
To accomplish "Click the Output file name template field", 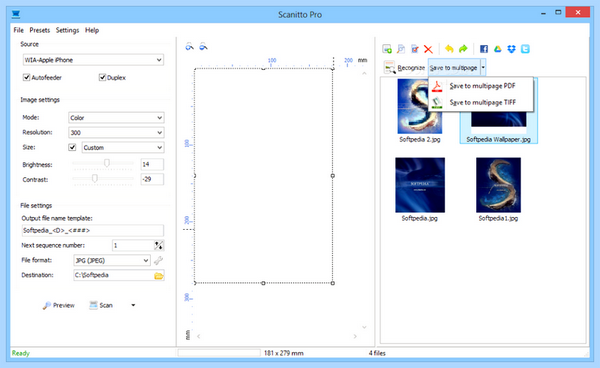I will click(x=93, y=230).
